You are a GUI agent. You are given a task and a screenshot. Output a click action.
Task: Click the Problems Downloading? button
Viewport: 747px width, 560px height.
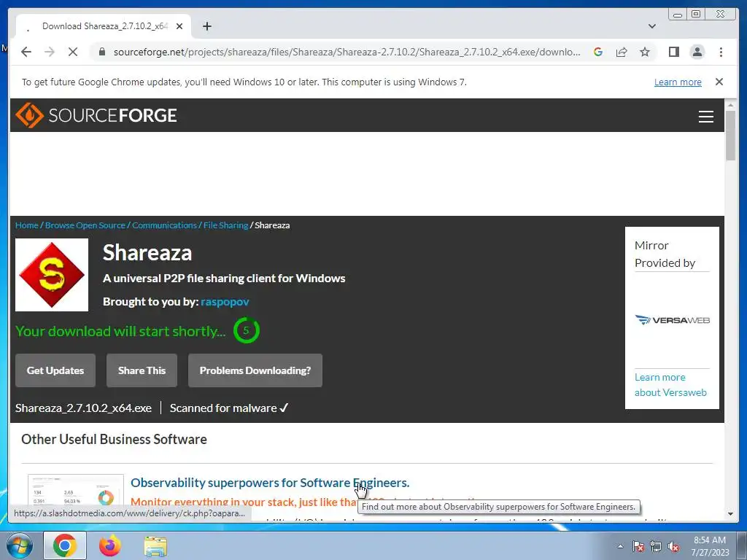(255, 370)
